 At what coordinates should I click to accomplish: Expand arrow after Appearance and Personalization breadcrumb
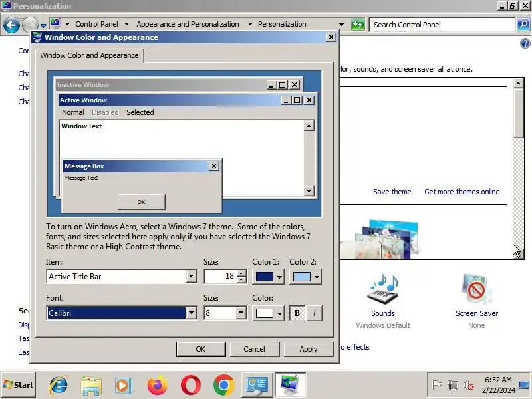click(x=250, y=25)
